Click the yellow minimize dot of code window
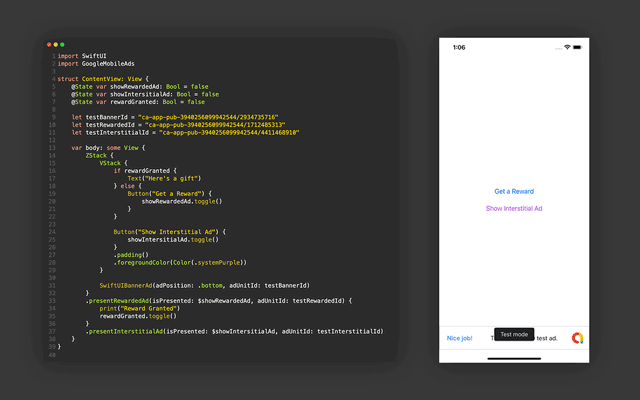The height and width of the screenshot is (400, 640). point(56,44)
